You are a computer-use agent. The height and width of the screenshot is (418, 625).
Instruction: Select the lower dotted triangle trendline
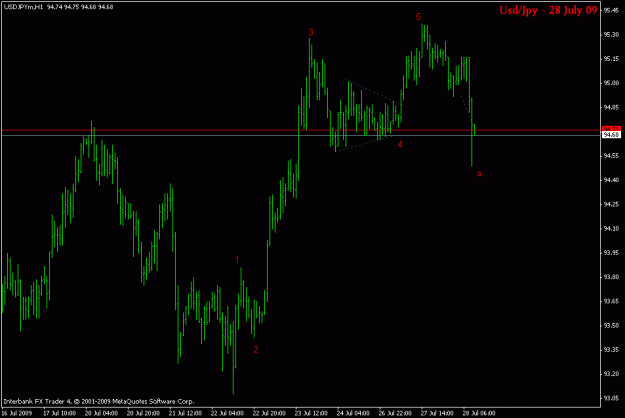(364, 144)
